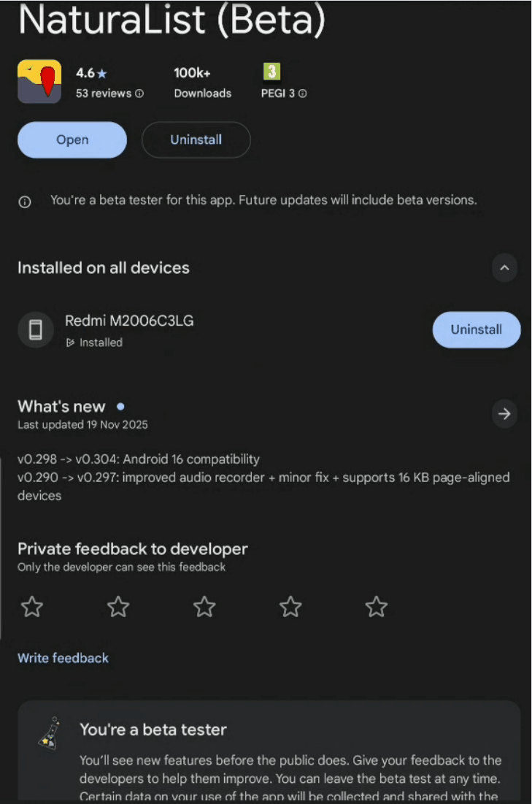Image resolution: width=532 pixels, height=804 pixels.
Task: Uninstall from Redmi M2006C3LG device
Action: point(476,330)
